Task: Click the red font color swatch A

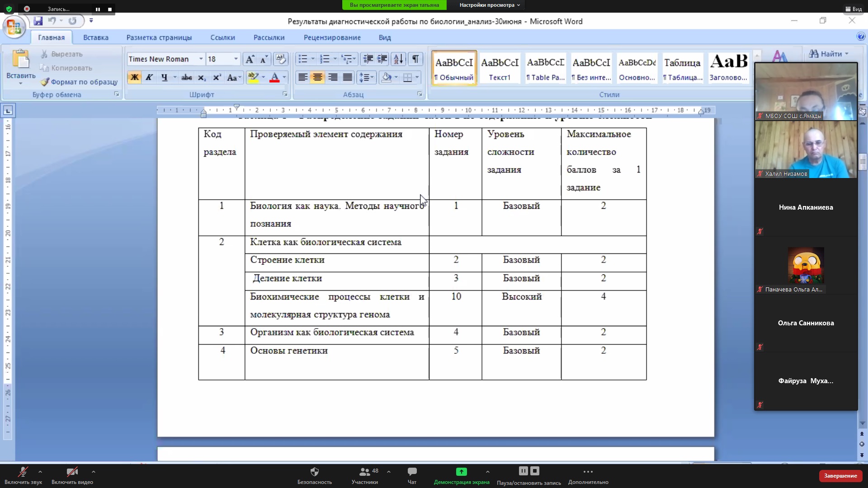Action: click(x=274, y=77)
